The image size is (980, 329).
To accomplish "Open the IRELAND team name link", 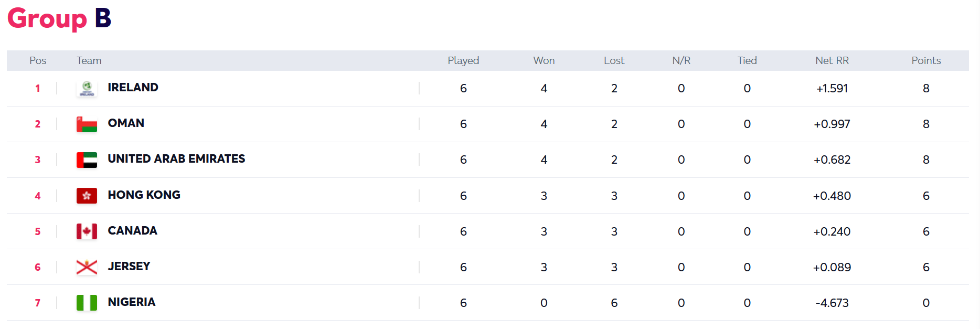I will click(133, 88).
